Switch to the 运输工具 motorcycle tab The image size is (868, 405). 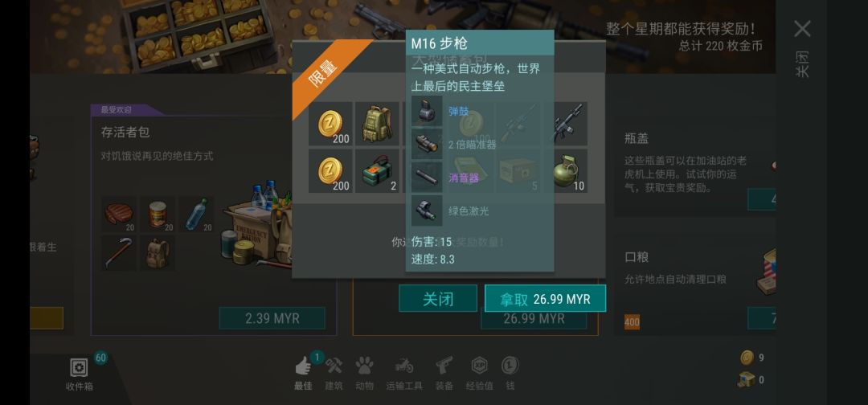tap(404, 371)
